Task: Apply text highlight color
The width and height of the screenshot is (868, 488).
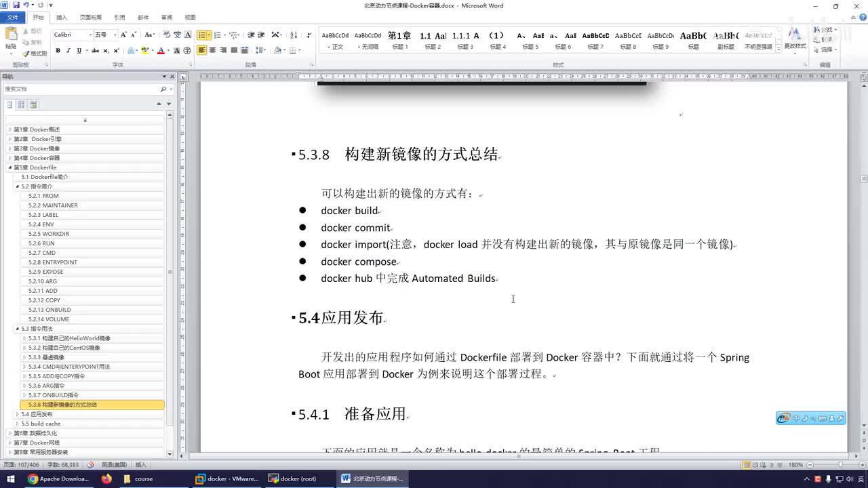Action: [x=146, y=50]
